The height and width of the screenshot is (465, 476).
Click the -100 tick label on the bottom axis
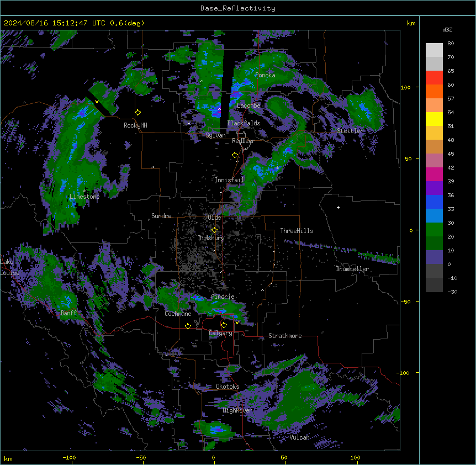tap(70, 457)
